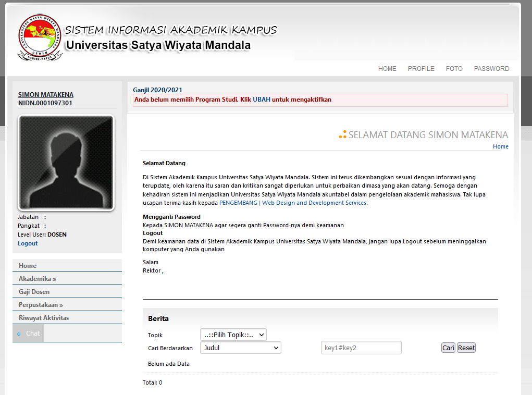Expand the Perpustakaan sidebar menu
The image size is (532, 395).
point(41,305)
